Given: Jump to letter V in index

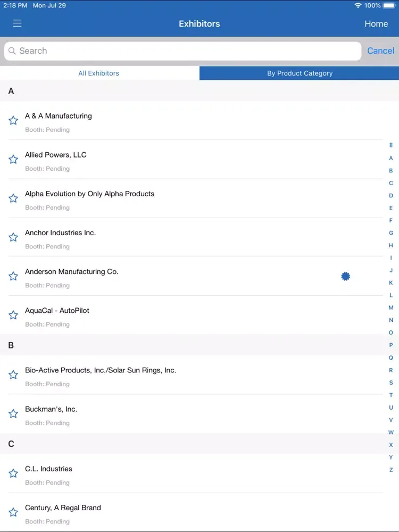Looking at the screenshot, I should point(391,420).
